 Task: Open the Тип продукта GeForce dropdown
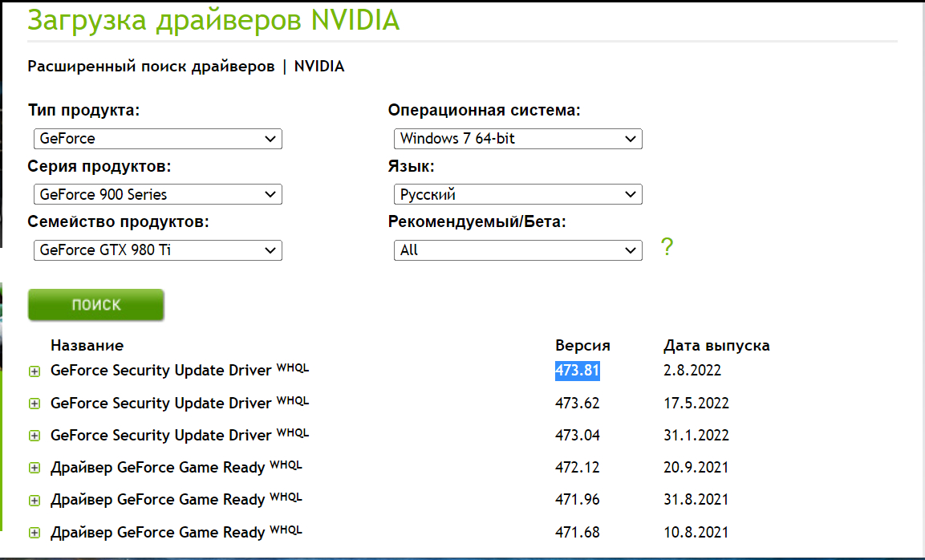pos(158,139)
